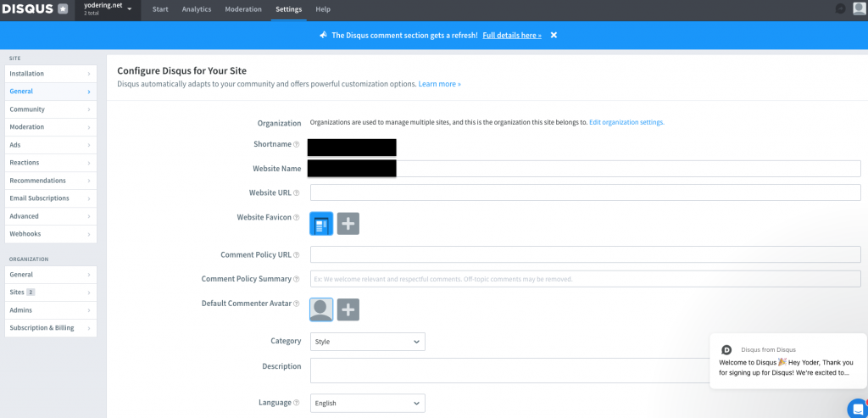Click the Comment Policy Summary field
The width and height of the screenshot is (868, 418).
tap(585, 279)
